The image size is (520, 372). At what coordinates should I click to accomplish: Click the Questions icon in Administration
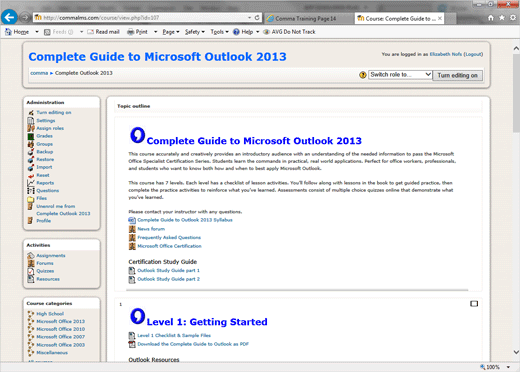31,191
